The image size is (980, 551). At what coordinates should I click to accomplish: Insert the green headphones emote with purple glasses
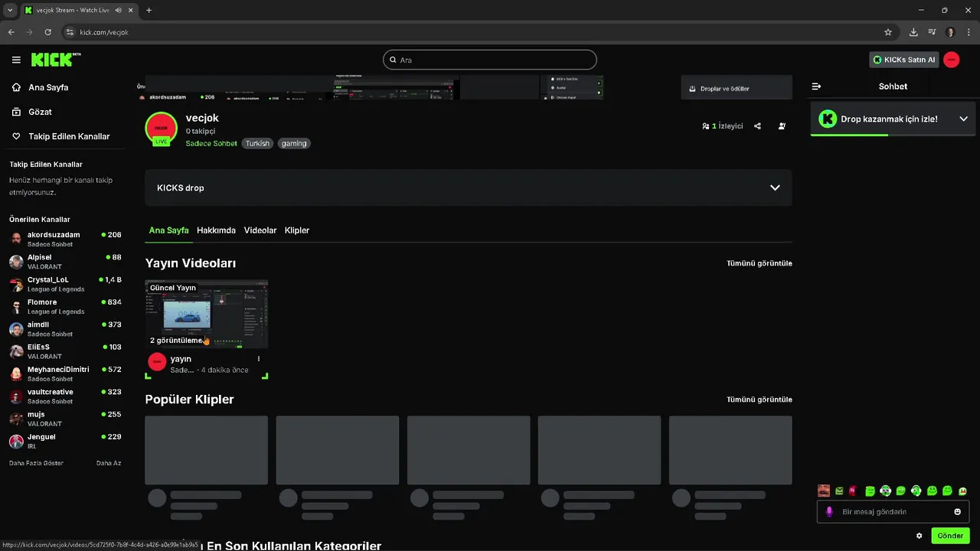pyautogui.click(x=885, y=491)
